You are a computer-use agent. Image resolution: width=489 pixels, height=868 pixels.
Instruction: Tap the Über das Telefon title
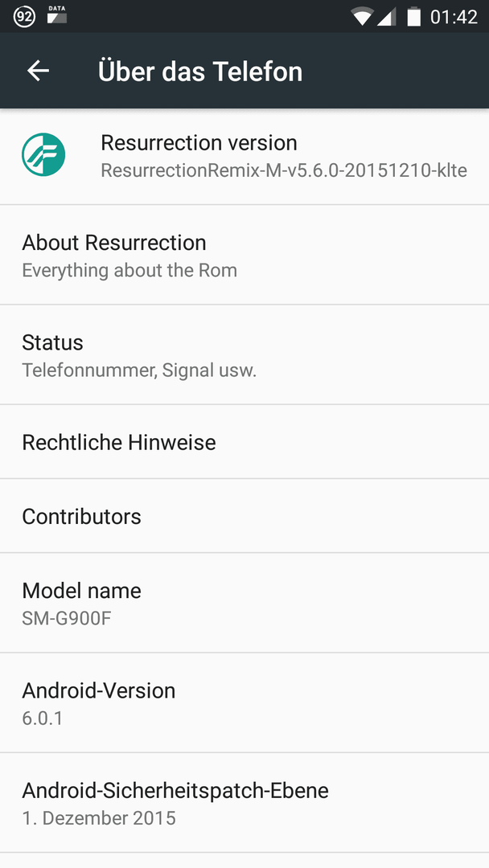pos(200,72)
